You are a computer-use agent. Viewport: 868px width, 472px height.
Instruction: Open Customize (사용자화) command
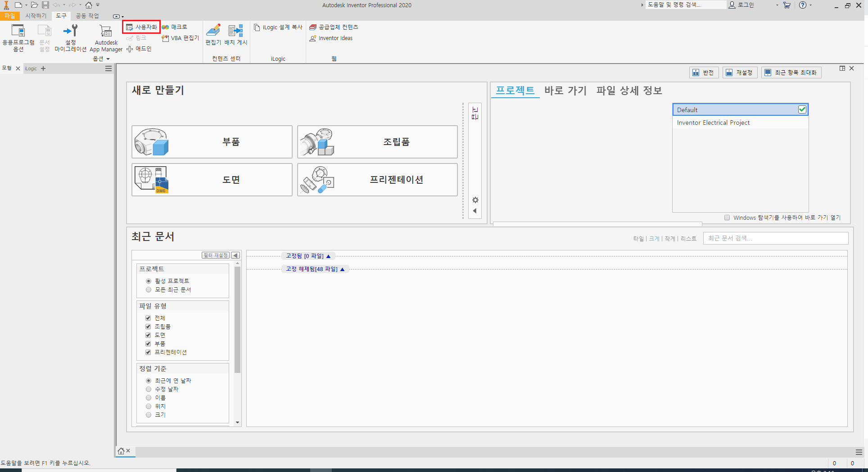click(142, 27)
